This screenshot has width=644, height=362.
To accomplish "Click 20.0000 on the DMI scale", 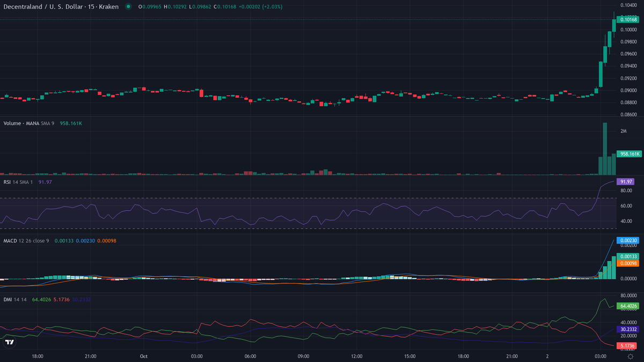I will 628,336.
